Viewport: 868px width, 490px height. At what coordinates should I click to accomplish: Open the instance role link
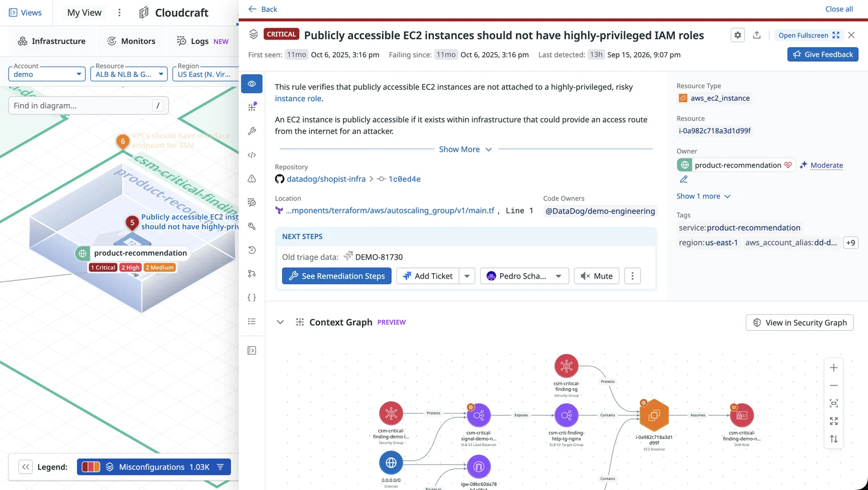click(x=298, y=99)
